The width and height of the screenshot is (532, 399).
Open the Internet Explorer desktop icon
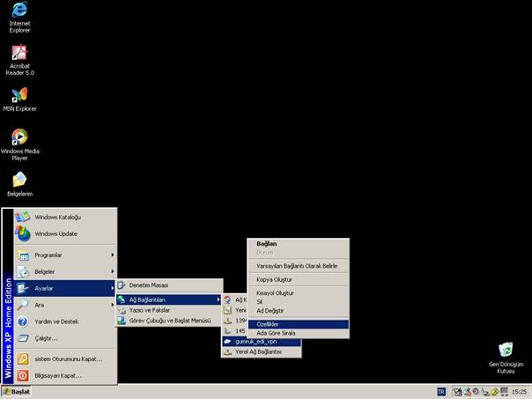tap(19, 10)
